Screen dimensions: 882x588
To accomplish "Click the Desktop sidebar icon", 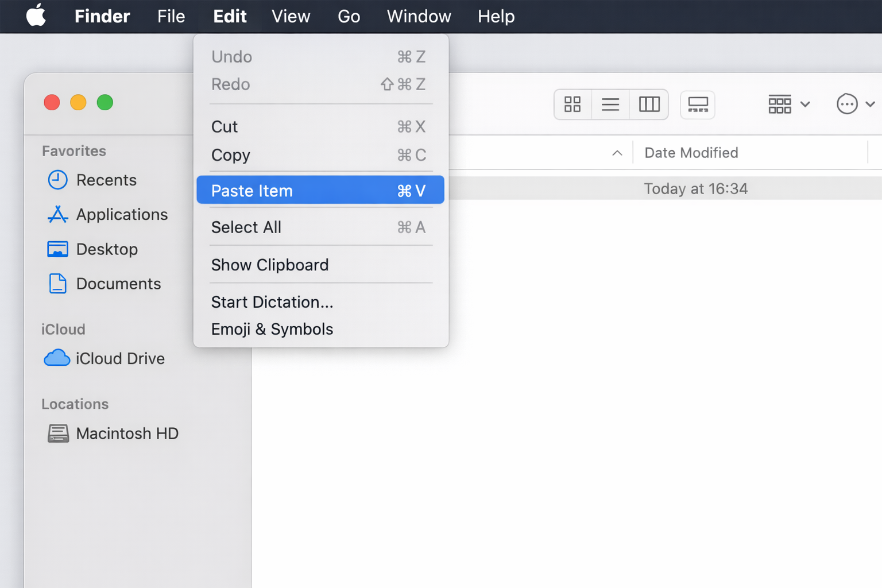I will coord(57,249).
